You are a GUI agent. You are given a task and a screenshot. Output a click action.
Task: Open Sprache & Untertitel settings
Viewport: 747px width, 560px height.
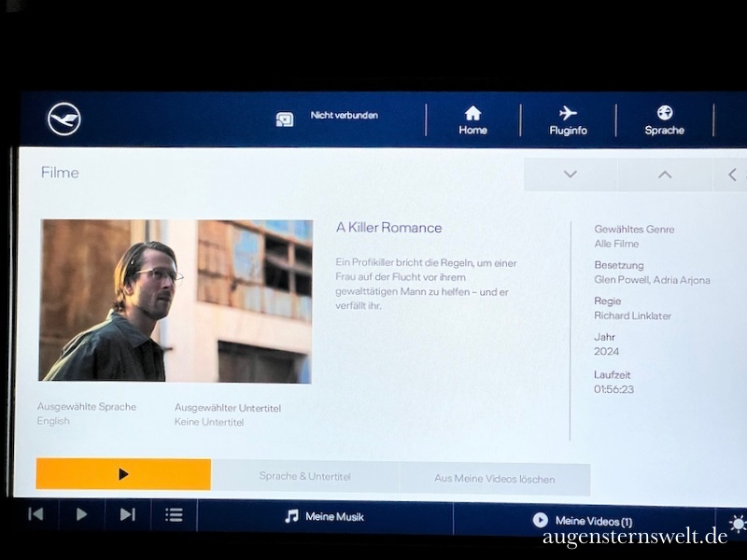point(305,476)
